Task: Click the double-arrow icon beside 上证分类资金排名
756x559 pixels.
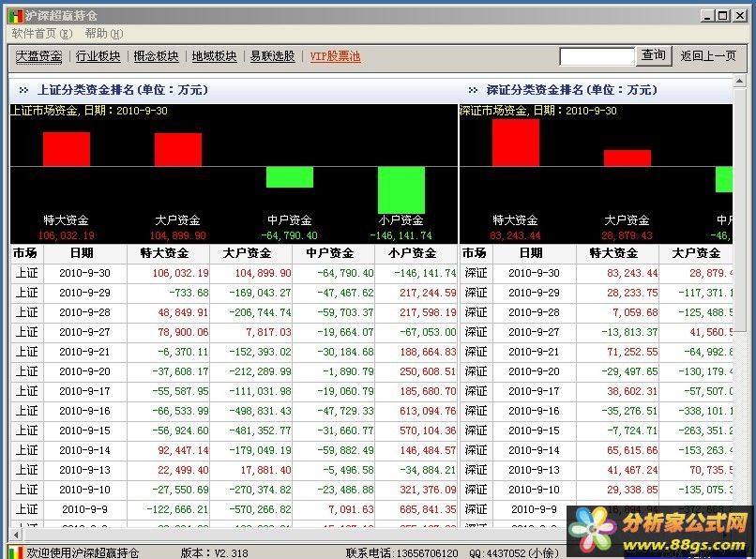Action: (x=23, y=90)
